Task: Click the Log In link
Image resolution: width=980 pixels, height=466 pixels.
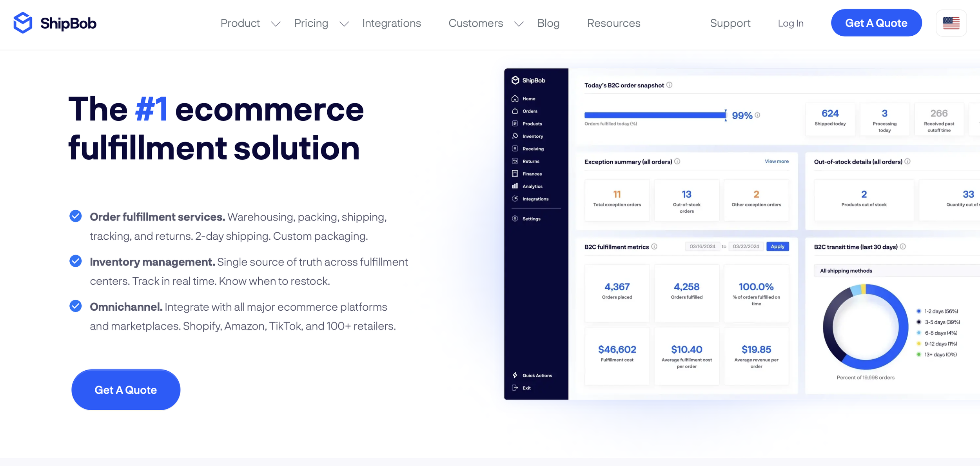Action: pyautogui.click(x=790, y=23)
